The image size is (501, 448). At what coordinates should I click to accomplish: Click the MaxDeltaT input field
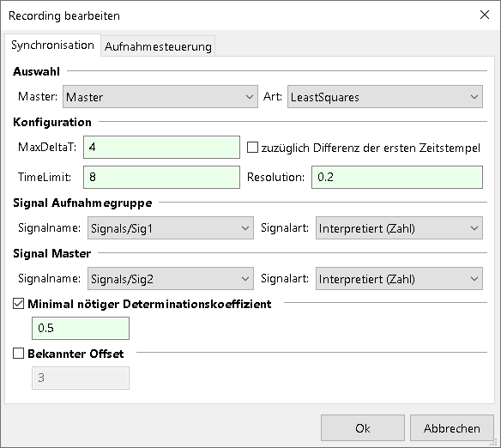pyautogui.click(x=161, y=147)
